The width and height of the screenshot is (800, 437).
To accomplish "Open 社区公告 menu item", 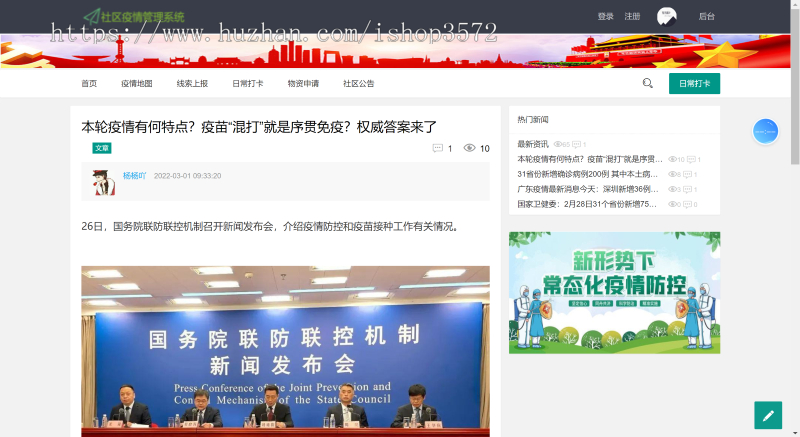I will click(x=359, y=83).
